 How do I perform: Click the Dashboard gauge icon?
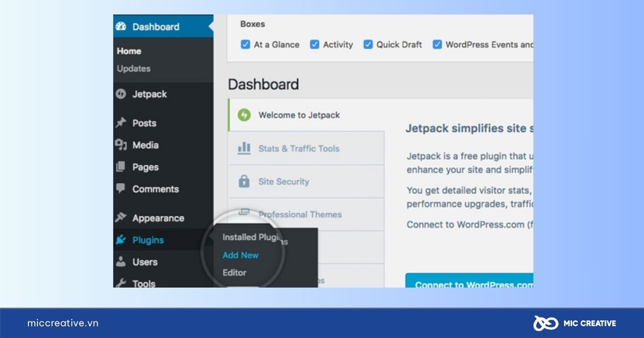(x=121, y=26)
